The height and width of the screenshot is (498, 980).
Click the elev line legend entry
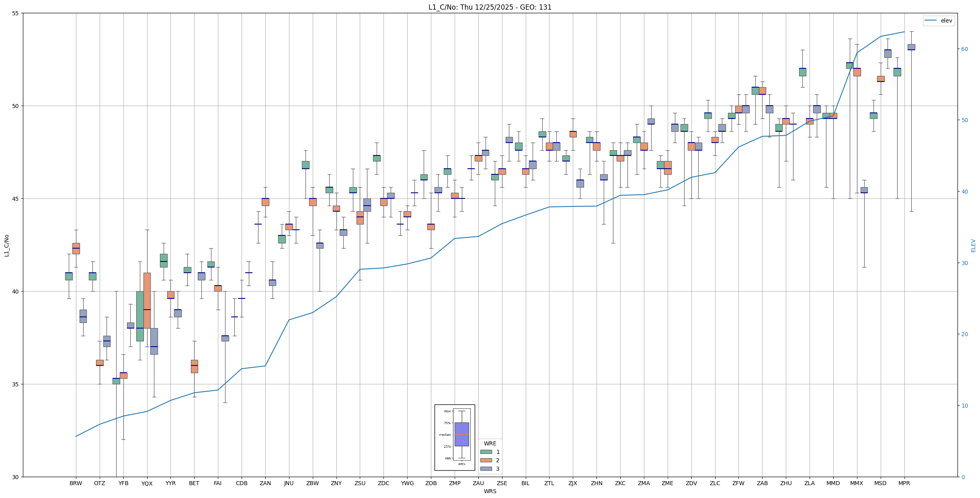(x=938, y=20)
